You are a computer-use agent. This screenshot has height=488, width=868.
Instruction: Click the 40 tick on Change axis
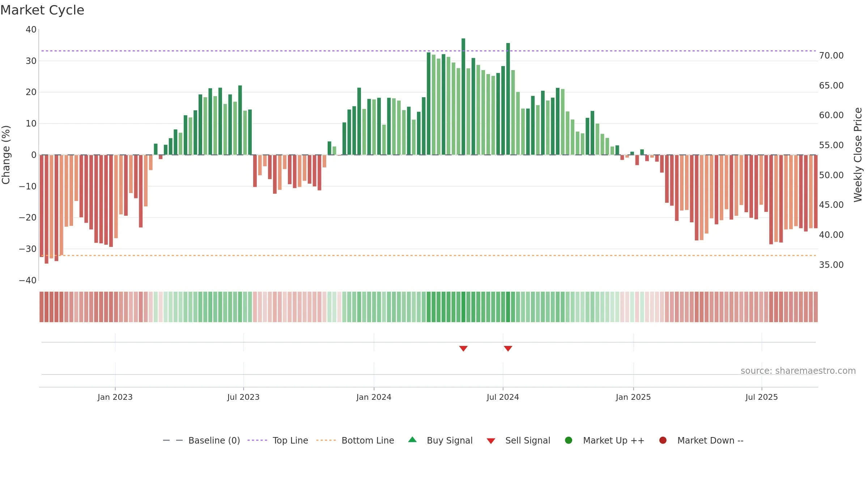point(31,30)
